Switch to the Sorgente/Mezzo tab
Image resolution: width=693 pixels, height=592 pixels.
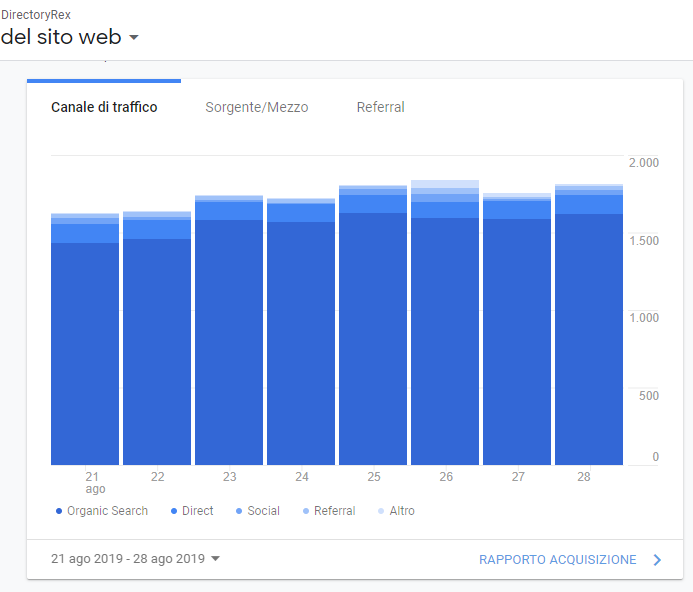pyautogui.click(x=257, y=107)
